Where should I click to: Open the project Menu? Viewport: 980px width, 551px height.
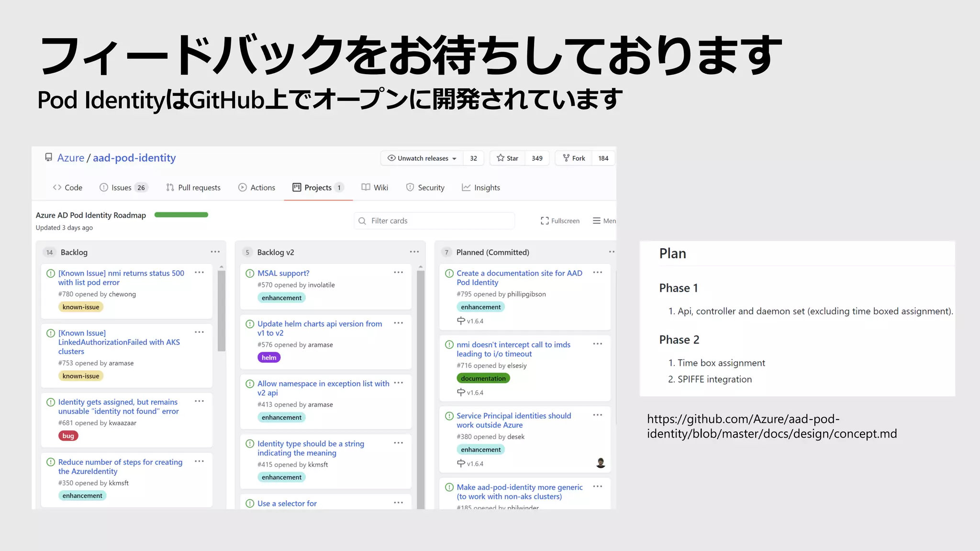604,220
